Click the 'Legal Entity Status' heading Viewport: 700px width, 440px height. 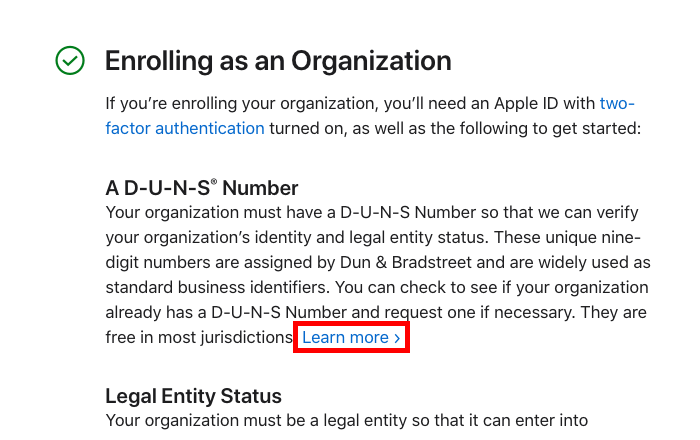point(193,396)
